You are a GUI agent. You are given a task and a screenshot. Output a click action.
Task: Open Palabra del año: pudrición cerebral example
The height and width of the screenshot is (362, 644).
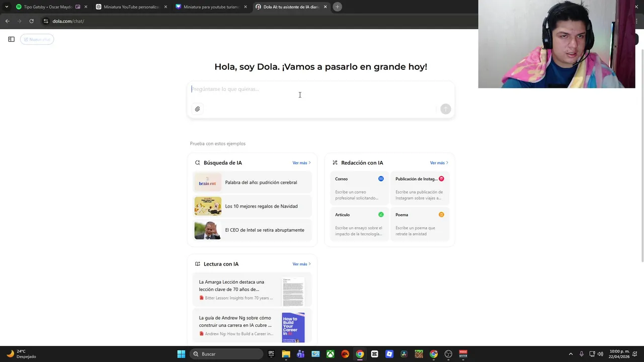pos(252,183)
